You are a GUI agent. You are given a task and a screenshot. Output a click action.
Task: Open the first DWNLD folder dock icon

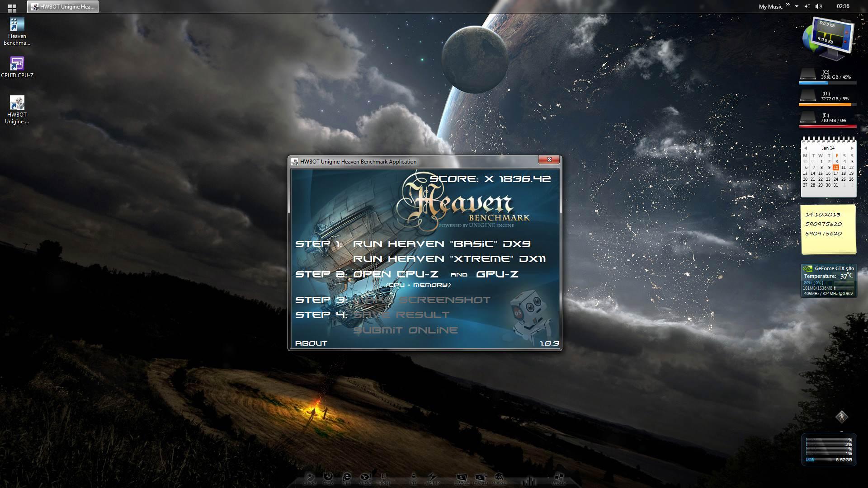pyautogui.click(x=462, y=479)
